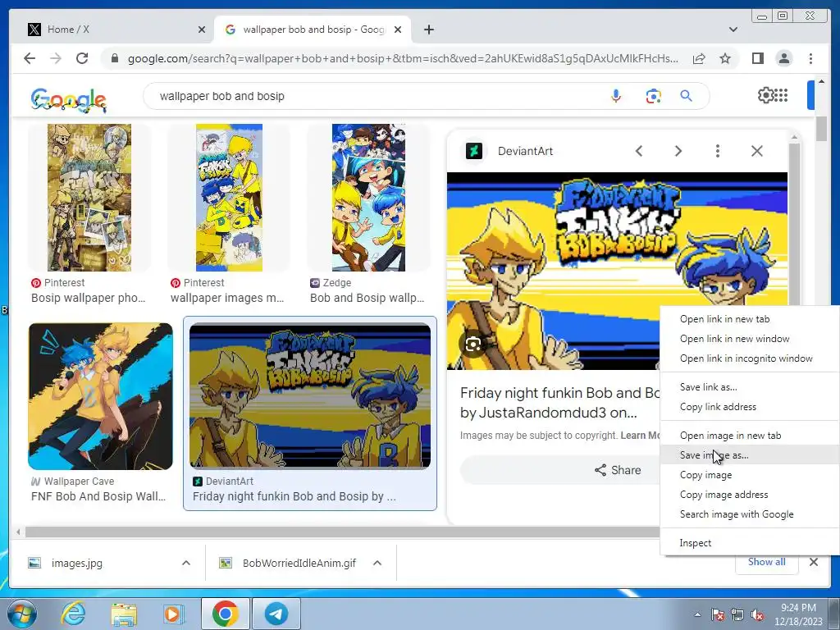The image size is (840, 630).
Task: Expand options for BobWorriedIdleAnim.gif download
Action: click(377, 563)
